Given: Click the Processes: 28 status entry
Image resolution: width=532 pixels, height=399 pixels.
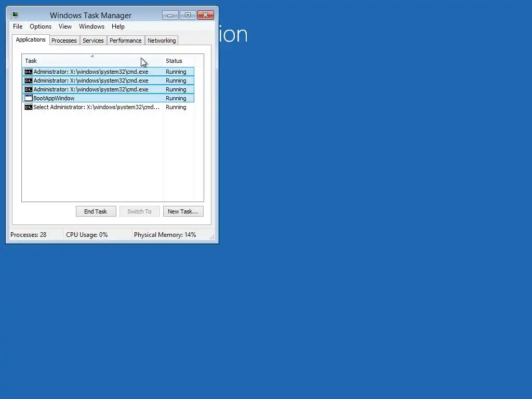Looking at the screenshot, I should click(x=29, y=235).
